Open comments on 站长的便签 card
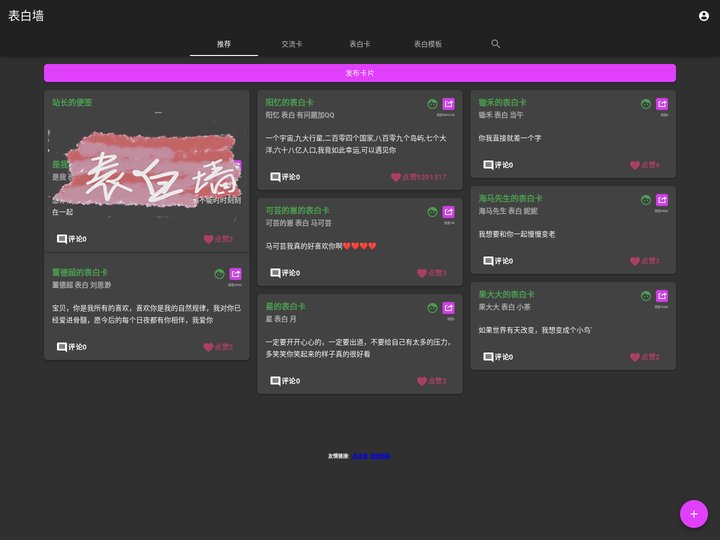720x540 pixels. click(71, 239)
